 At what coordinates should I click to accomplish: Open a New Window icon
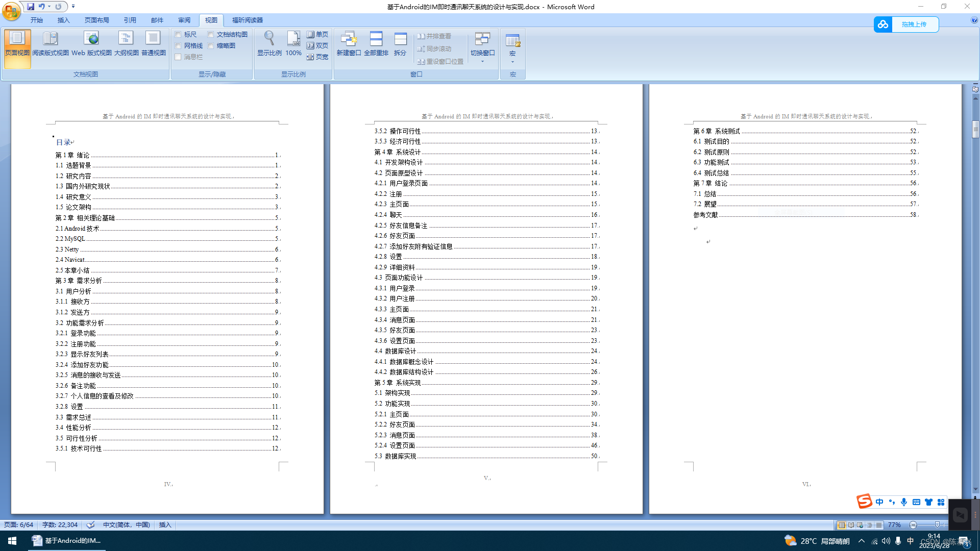[349, 39]
